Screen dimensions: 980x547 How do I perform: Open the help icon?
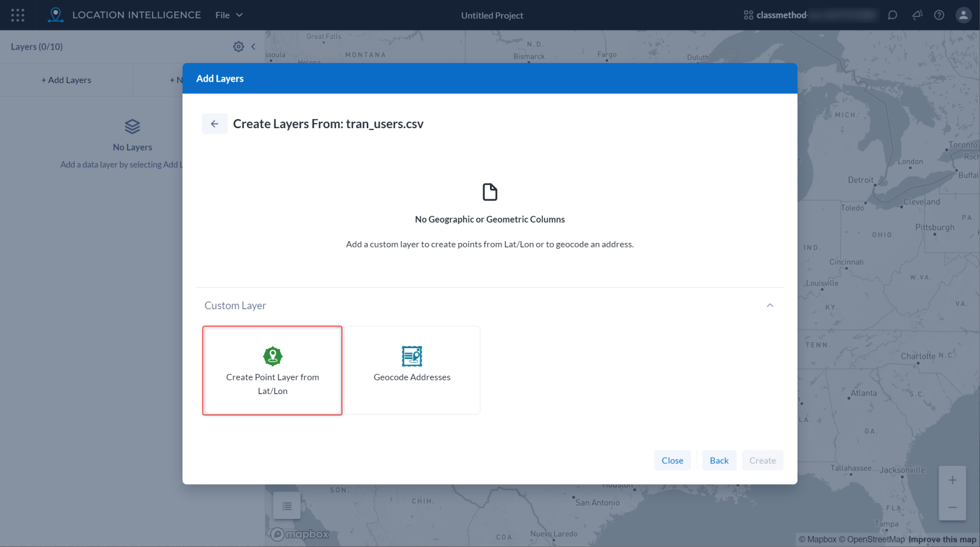[939, 15]
